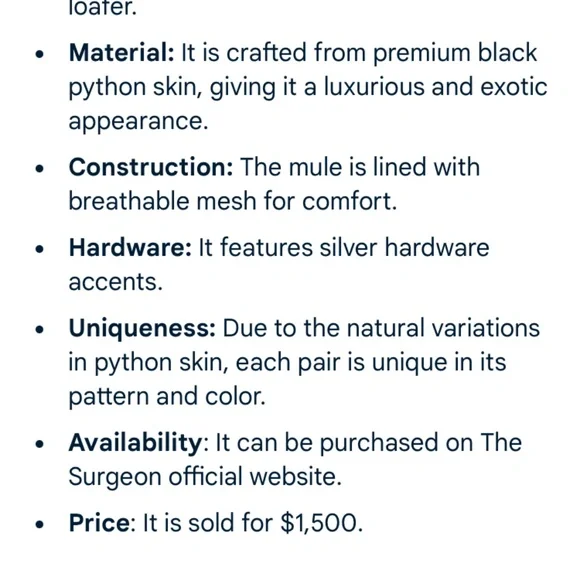Click the bold Construction label

coord(151,167)
